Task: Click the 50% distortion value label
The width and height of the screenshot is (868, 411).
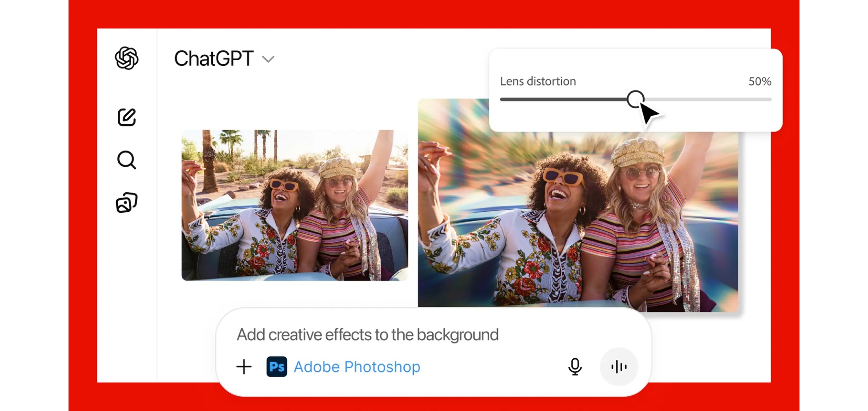Action: (760, 81)
